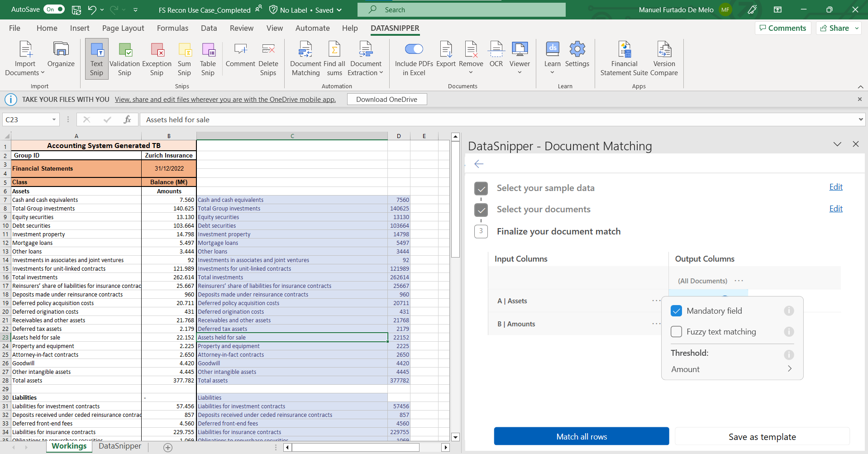The height and width of the screenshot is (454, 868).
Task: Select the Text Snip tool
Action: [x=96, y=59]
